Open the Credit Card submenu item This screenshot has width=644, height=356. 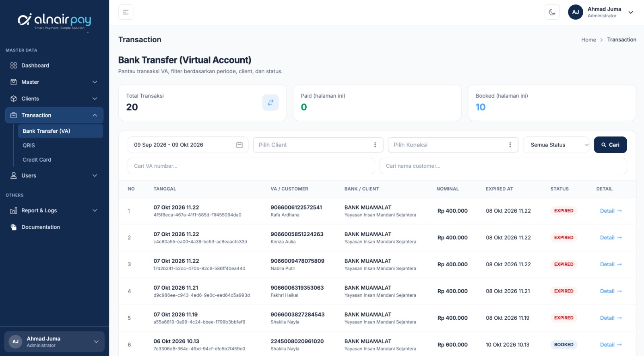pos(37,160)
